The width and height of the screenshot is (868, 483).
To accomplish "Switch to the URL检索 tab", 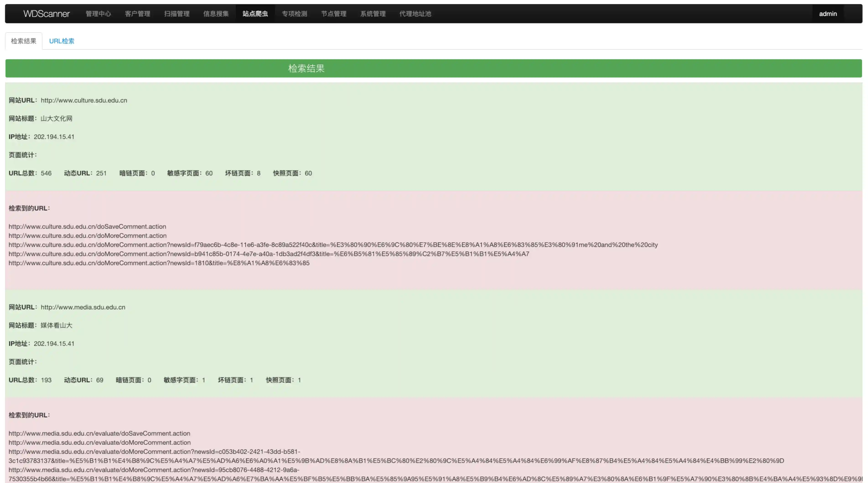I will [62, 41].
